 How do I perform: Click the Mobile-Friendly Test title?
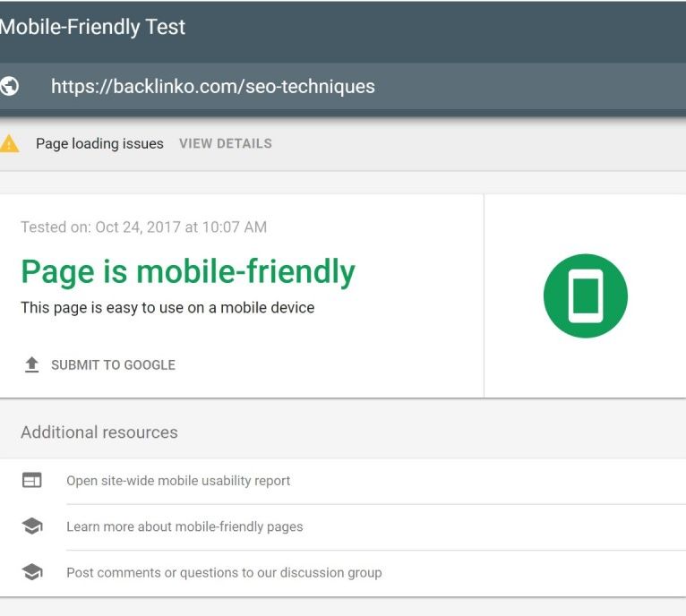click(x=92, y=27)
